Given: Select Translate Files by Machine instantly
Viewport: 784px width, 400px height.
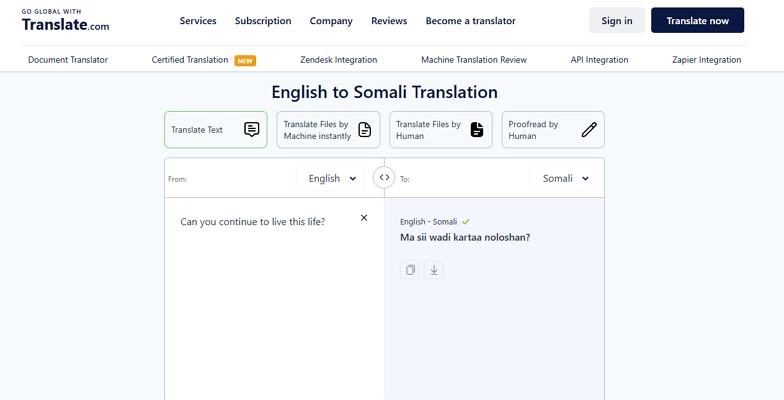Looking at the screenshot, I should [x=328, y=130].
